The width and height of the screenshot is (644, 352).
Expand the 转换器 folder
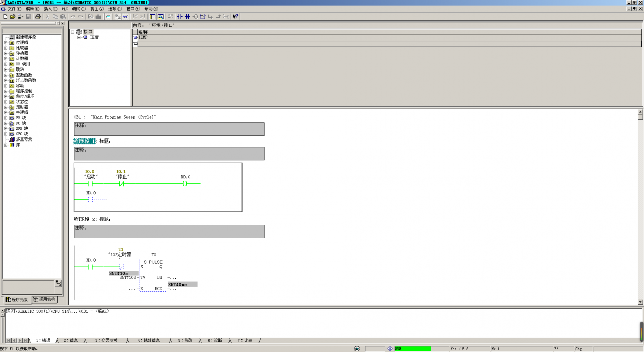pos(6,53)
